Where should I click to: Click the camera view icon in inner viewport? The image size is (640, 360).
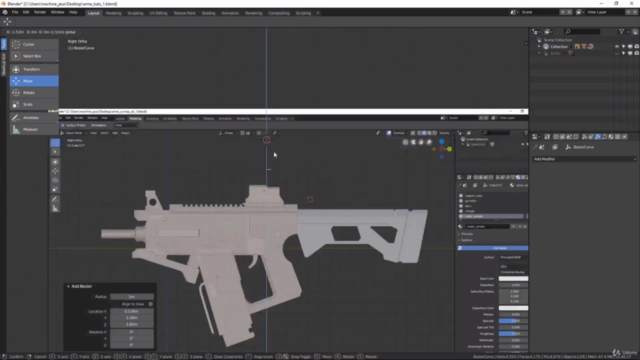click(413, 142)
